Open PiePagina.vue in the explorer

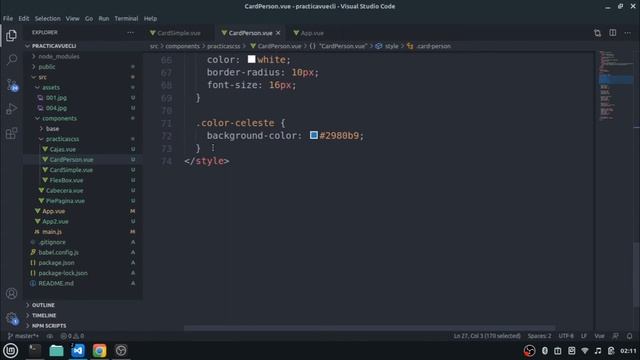pyautogui.click(x=65, y=201)
